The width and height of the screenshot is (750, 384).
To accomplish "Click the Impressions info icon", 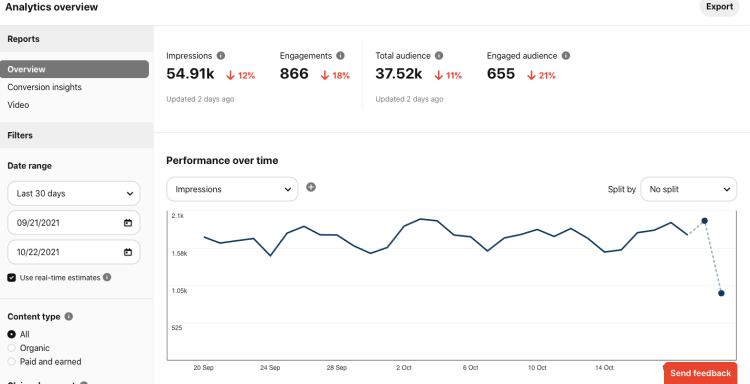I will (221, 55).
